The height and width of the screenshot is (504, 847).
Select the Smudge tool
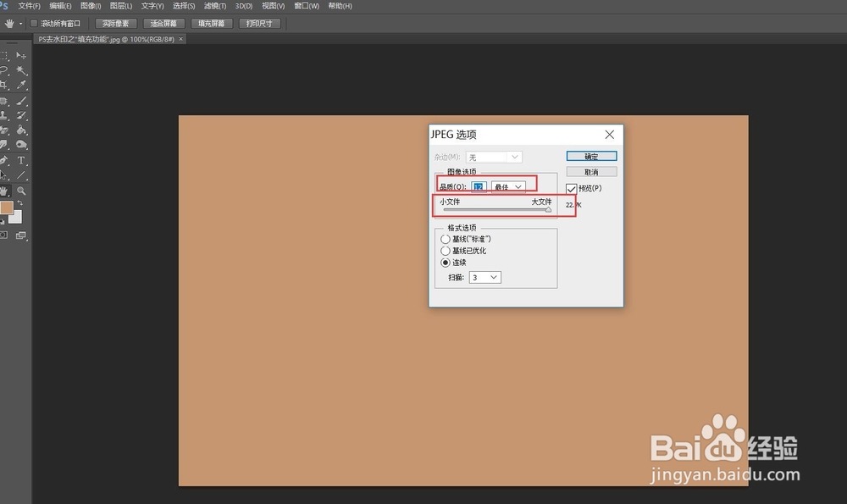pos(3,145)
